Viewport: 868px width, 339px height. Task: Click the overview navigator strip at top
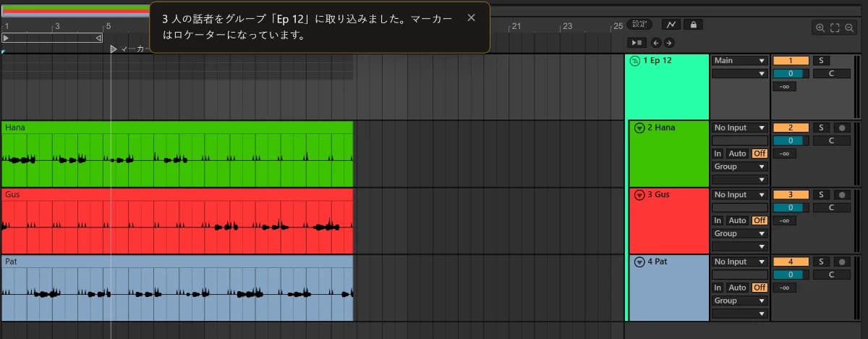pyautogui.click(x=75, y=10)
